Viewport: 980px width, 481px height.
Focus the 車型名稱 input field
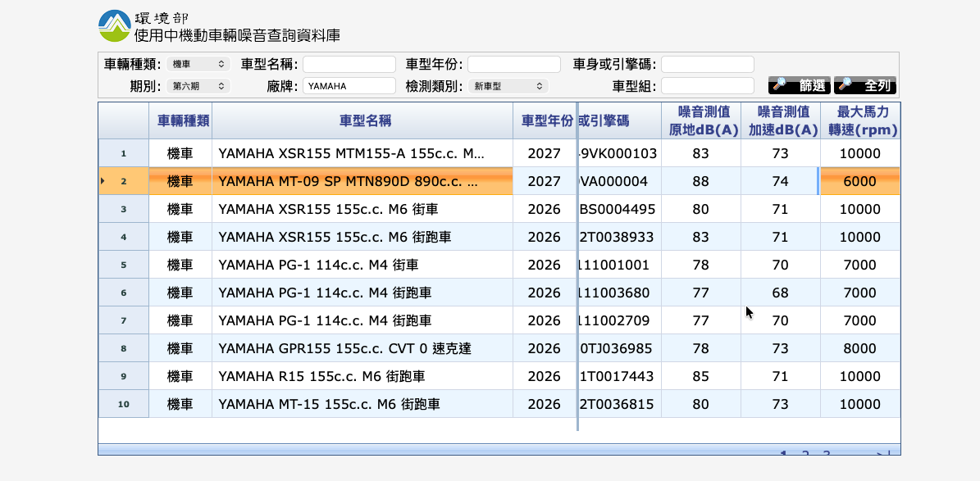click(349, 65)
